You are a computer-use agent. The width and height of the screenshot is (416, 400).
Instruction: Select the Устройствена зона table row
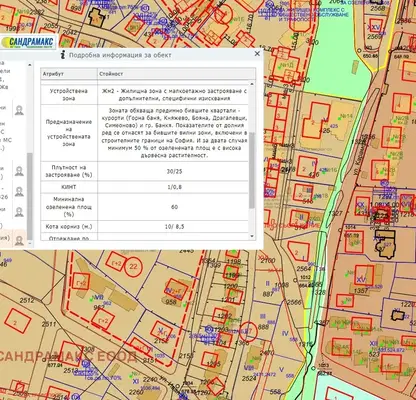tap(145, 95)
